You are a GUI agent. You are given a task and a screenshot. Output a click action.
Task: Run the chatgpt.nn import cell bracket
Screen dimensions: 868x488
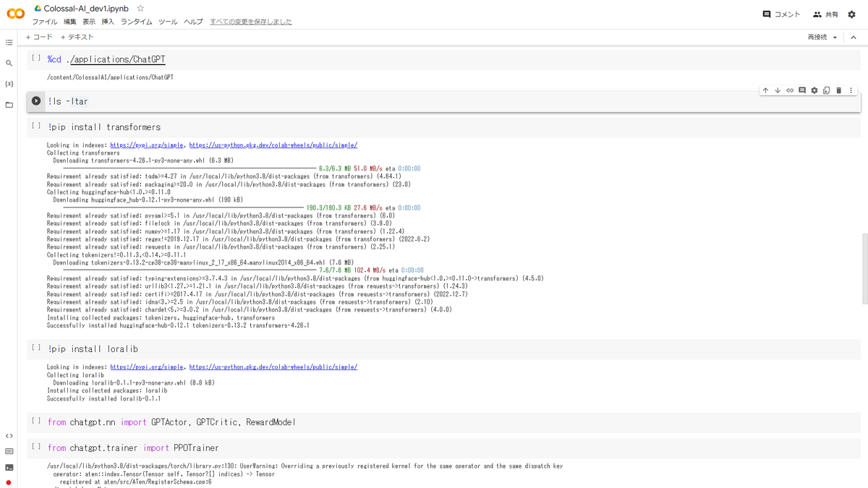36,421
